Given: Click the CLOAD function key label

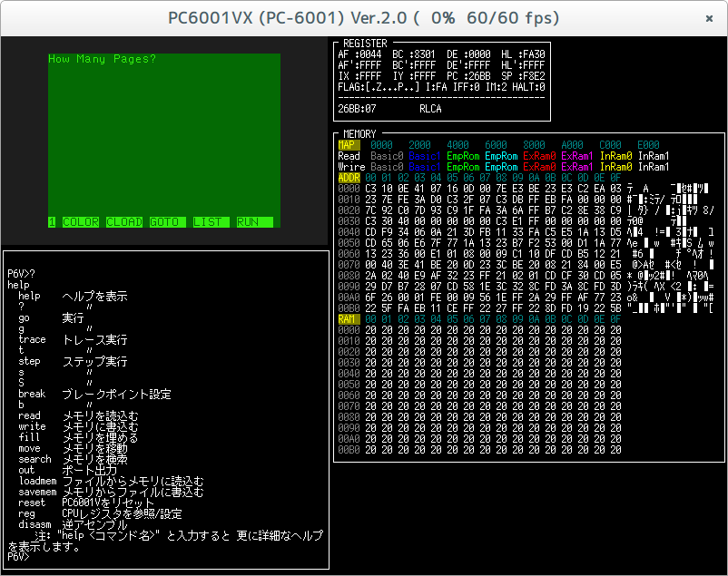Looking at the screenshot, I should click(x=124, y=222).
